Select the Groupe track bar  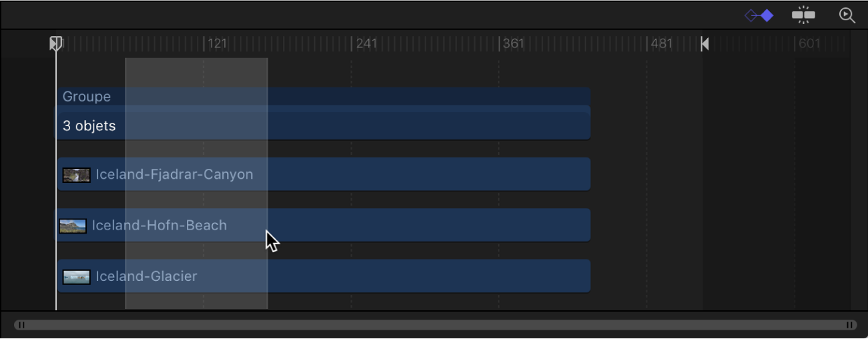[323, 97]
